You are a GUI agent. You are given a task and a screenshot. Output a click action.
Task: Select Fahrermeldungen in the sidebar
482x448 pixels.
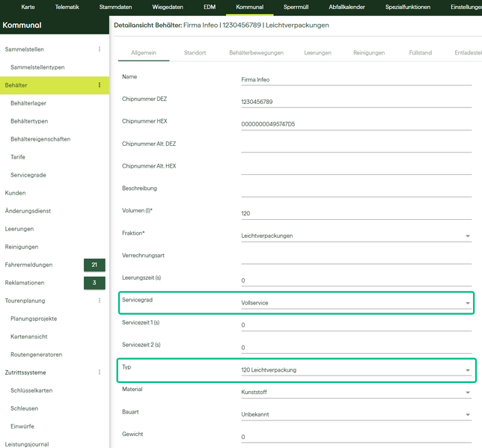click(x=28, y=265)
